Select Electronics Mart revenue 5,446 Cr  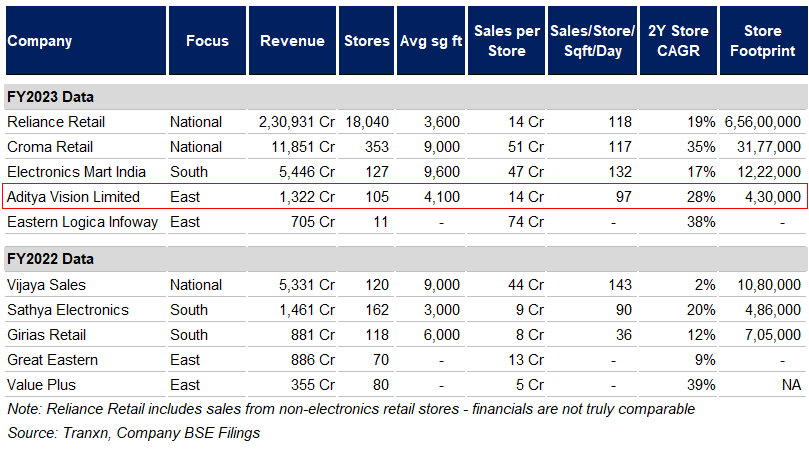click(x=307, y=172)
